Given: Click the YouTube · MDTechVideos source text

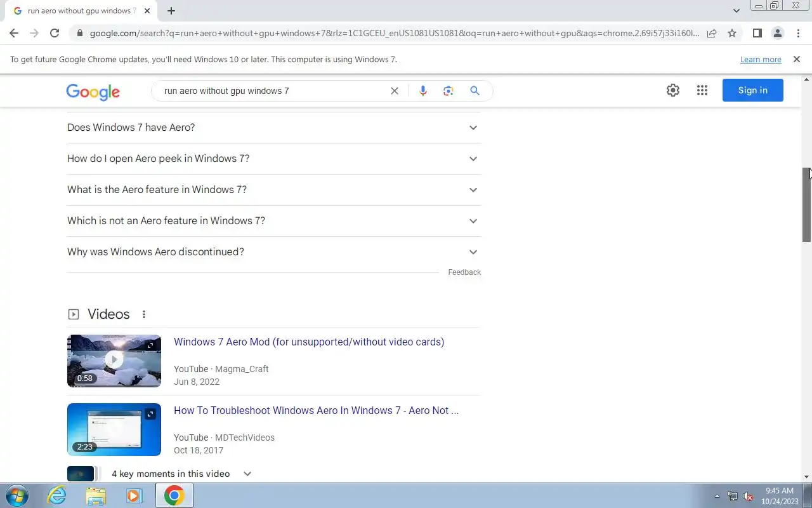Looking at the screenshot, I should pyautogui.click(x=224, y=438).
